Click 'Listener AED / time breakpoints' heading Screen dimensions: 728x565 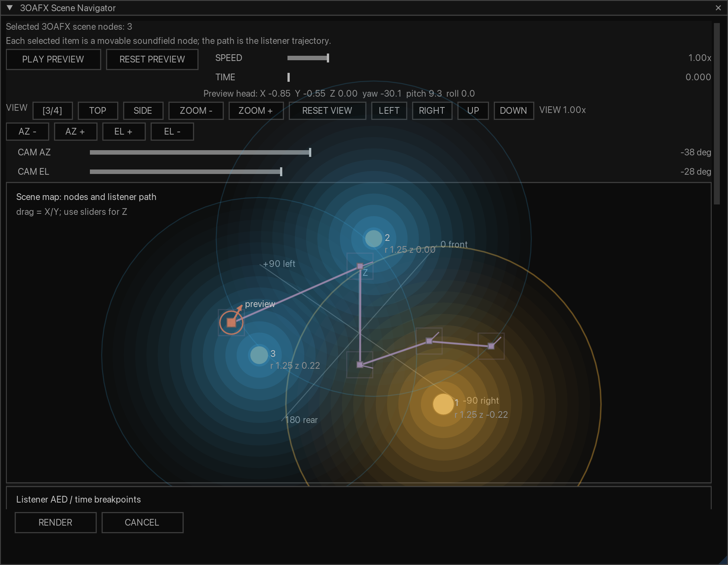click(x=78, y=500)
